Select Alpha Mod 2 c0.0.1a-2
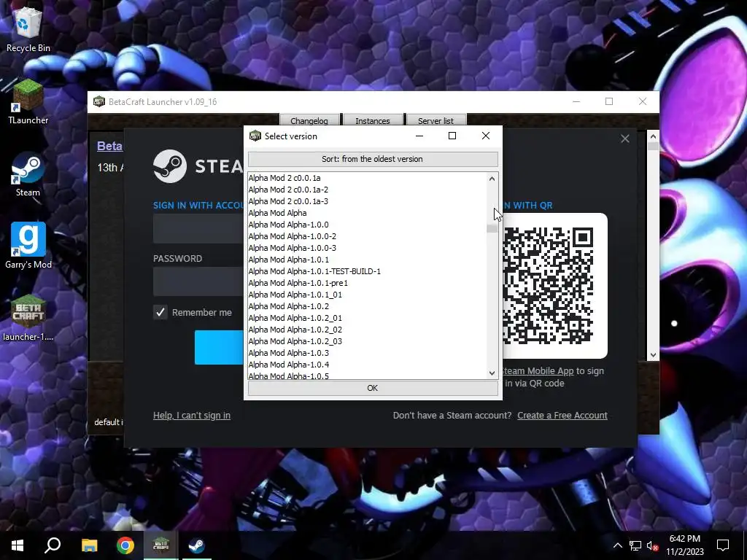This screenshot has width=747, height=560. [367, 190]
